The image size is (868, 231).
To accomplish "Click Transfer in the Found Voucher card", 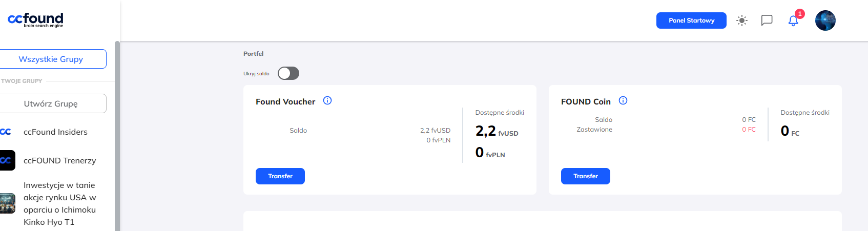I will (280, 176).
